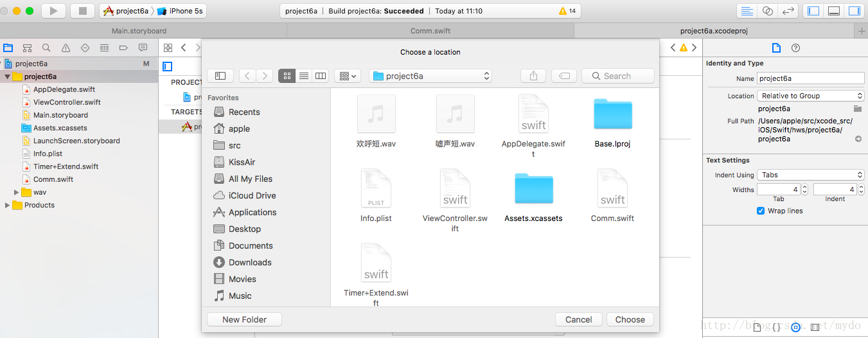Select the Base.lproj folder
Screen dimensions: 868x338
click(x=612, y=122)
